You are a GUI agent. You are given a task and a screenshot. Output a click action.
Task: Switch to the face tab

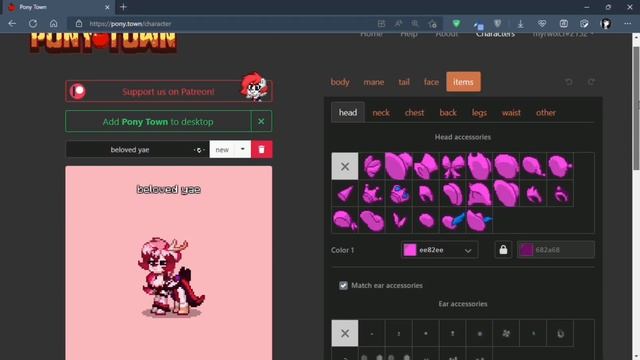coord(431,82)
